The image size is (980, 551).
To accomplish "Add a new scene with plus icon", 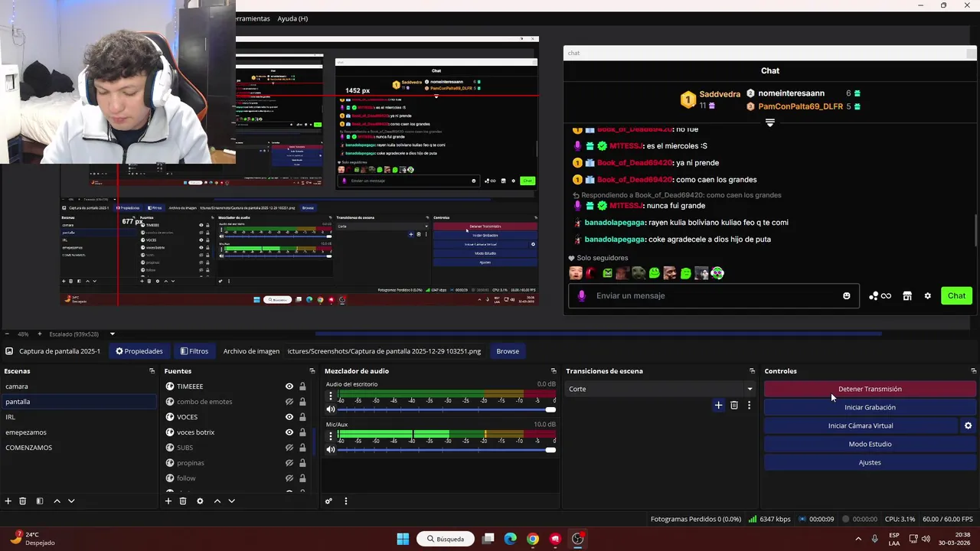I will 8,501.
